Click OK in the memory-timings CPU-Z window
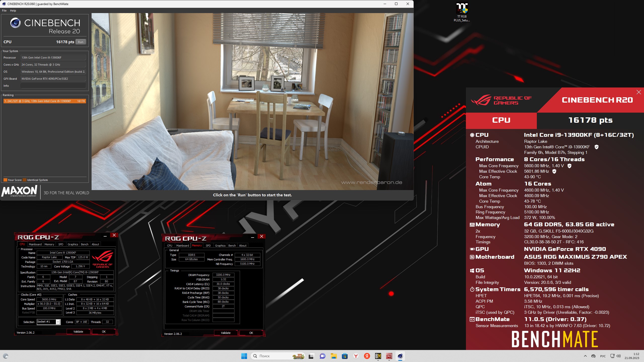 coord(251,333)
